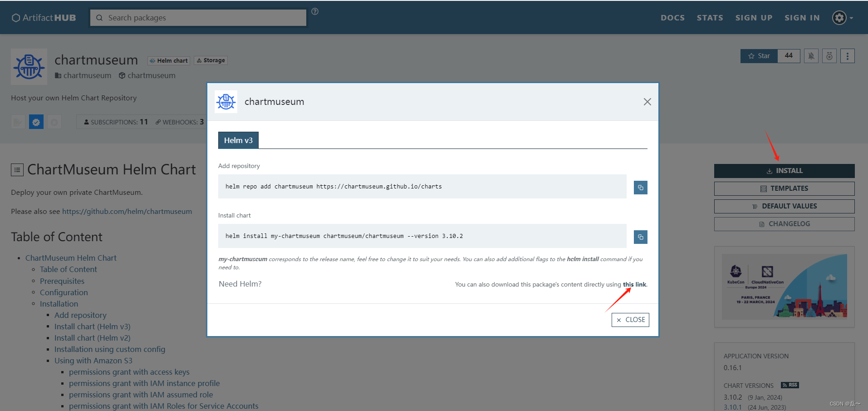
Task: Open the CHANGELOG
Action: click(x=785, y=224)
